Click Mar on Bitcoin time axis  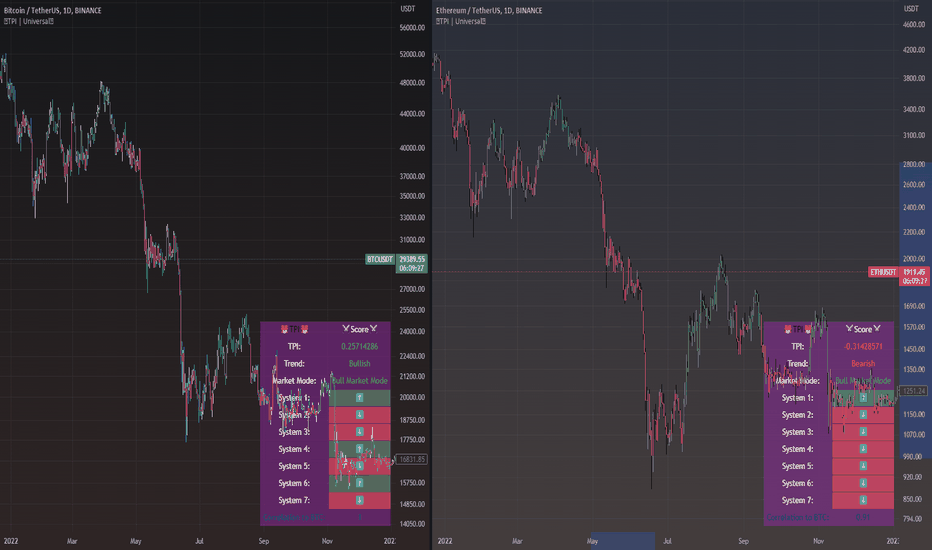(x=72, y=541)
